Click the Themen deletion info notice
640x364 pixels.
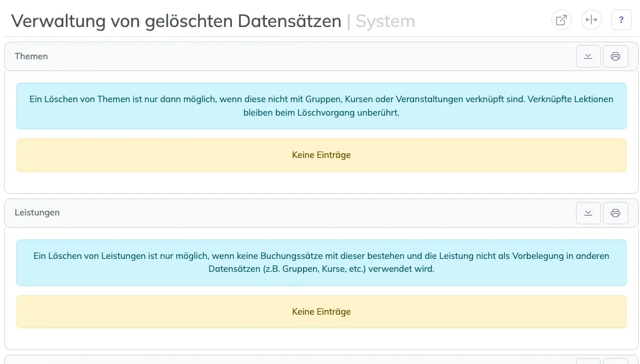pyautogui.click(x=321, y=106)
